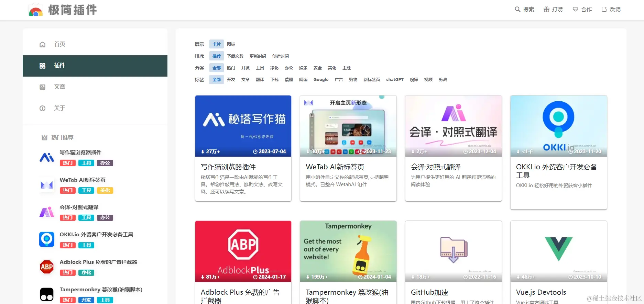Filter 标签 by 购物

(x=353, y=79)
